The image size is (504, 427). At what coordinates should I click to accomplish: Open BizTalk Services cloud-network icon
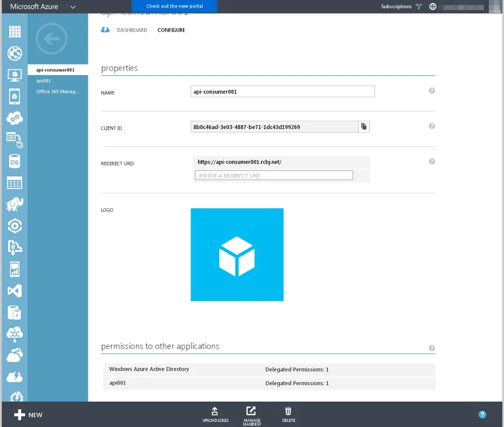point(15,334)
